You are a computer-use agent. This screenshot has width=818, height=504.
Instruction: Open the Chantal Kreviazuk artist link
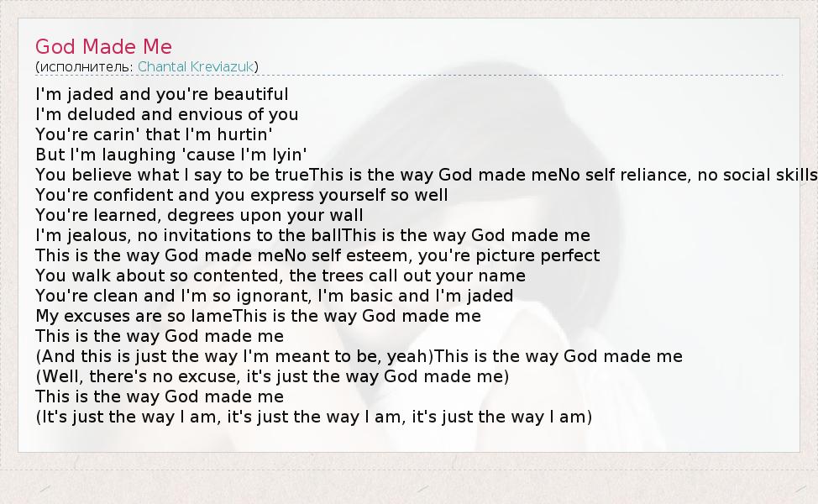[197, 66]
